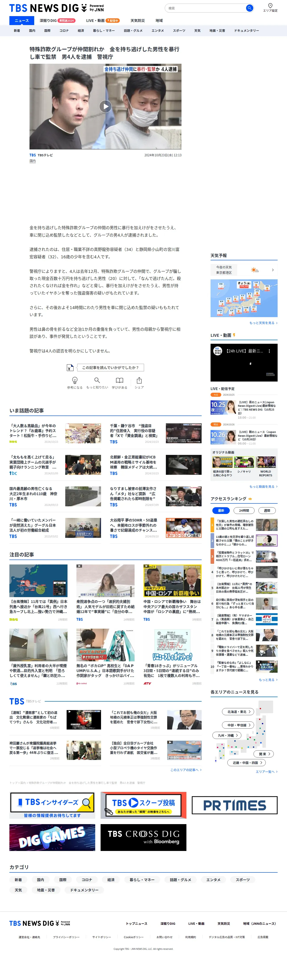The image size is (287, 980).
Task: Open このエリアの記事へ link
Action: pos(186,770)
